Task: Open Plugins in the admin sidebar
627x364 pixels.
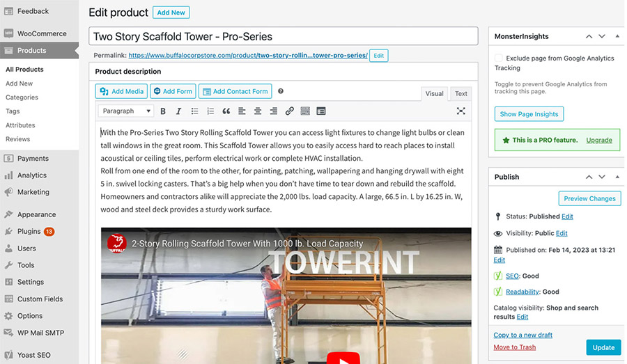Action: [x=29, y=231]
